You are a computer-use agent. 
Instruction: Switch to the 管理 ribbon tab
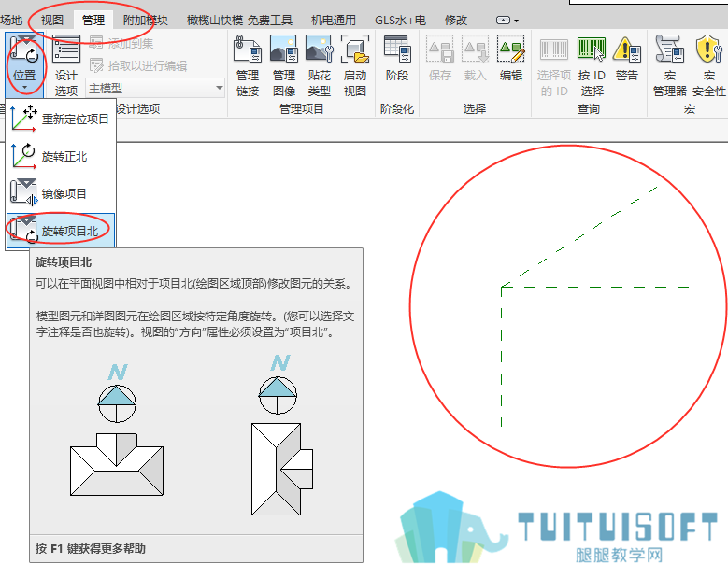pos(93,20)
